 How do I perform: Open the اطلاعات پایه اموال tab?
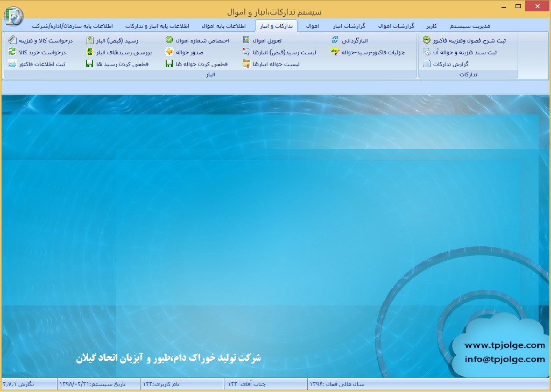pos(223,26)
